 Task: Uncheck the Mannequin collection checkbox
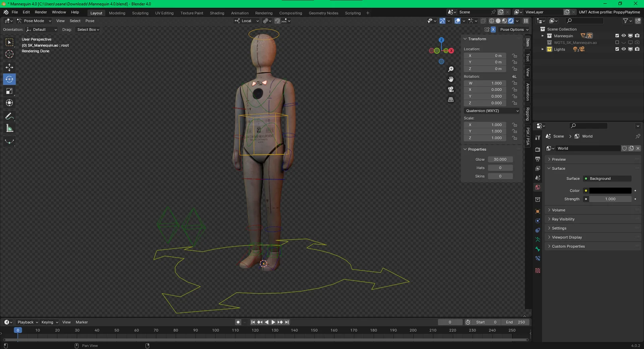coord(617,36)
